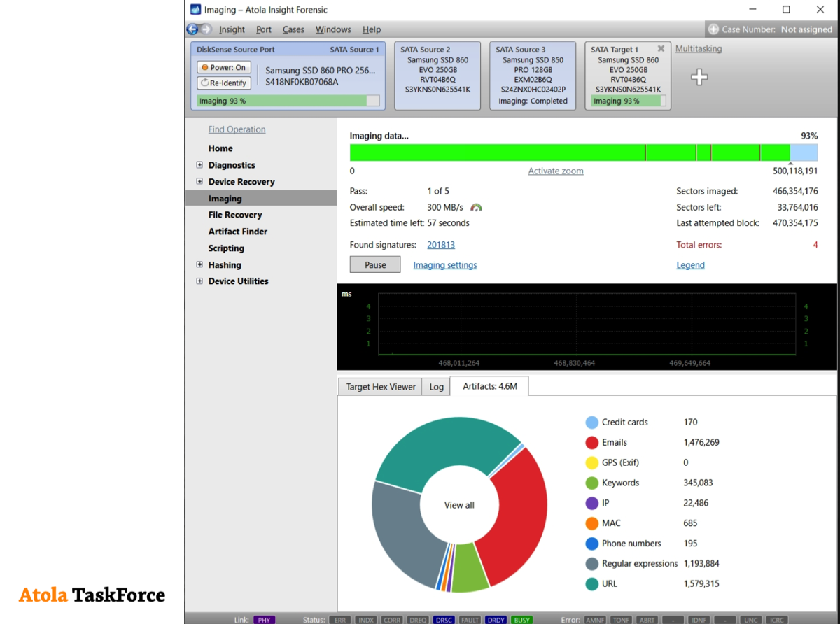Open the Imaging settings link
This screenshot has width=840, height=624.
tap(444, 265)
